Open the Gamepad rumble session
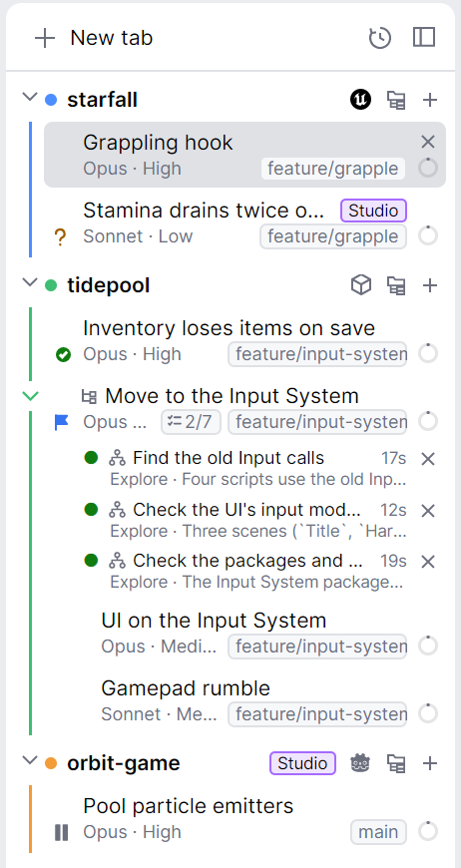461x868 pixels. coord(244,700)
